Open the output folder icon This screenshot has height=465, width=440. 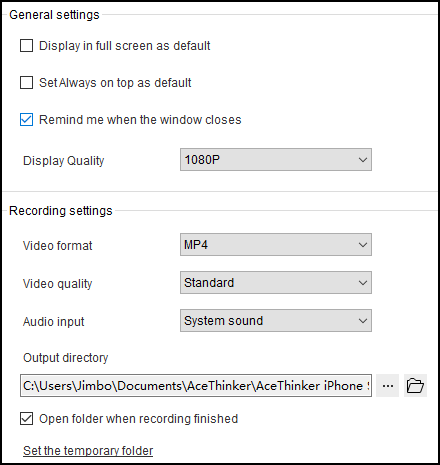[415, 386]
